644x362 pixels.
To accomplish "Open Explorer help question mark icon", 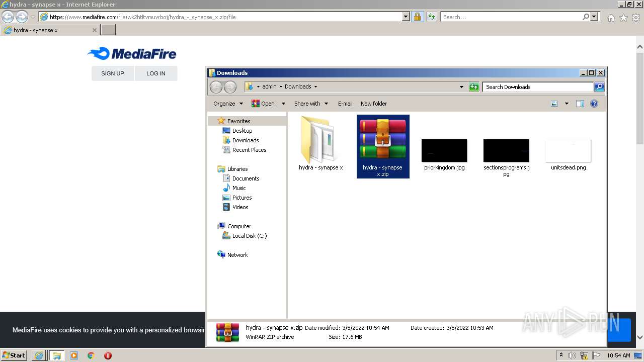I will tap(594, 104).
